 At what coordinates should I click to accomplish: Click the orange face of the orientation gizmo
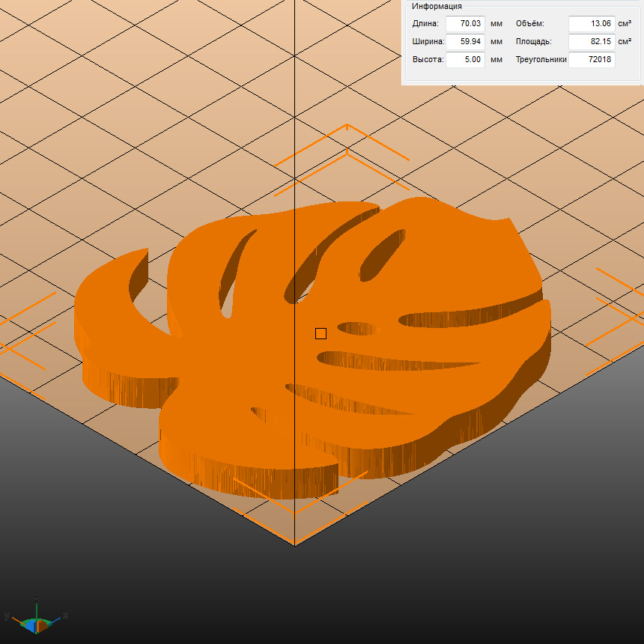tap(43, 625)
